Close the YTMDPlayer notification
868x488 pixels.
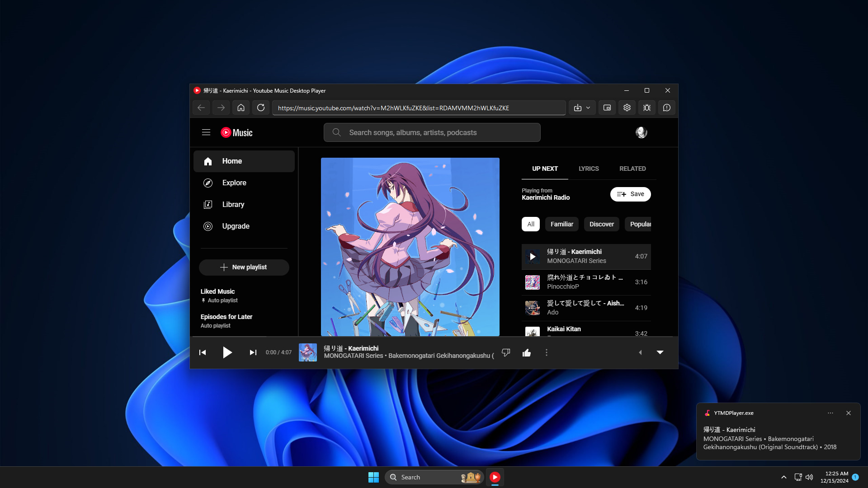(849, 413)
